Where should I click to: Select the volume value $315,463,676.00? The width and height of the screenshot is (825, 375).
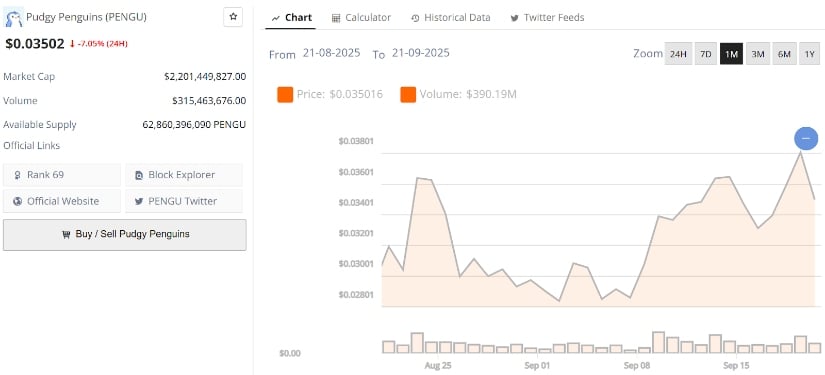[209, 100]
